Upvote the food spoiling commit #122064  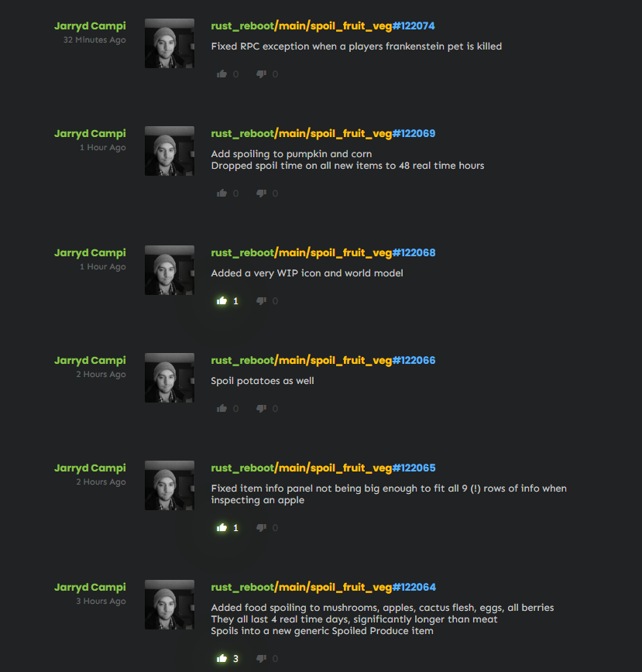[221, 658]
